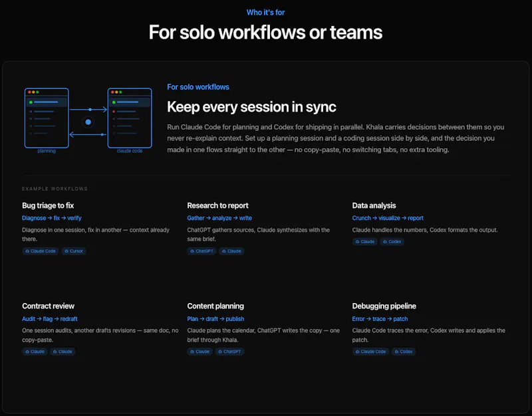Select the 'Crunch → visualize → report' workflow steps
This screenshot has width=532, height=416.
click(x=388, y=218)
